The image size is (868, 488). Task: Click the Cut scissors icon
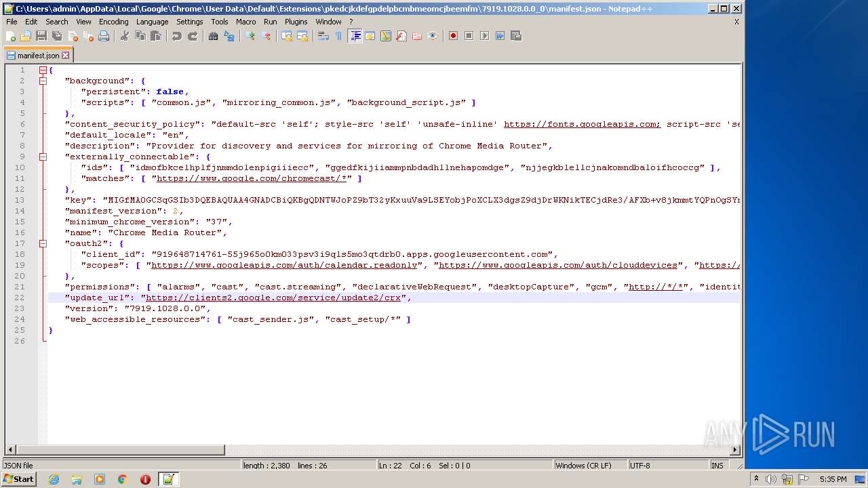(125, 36)
